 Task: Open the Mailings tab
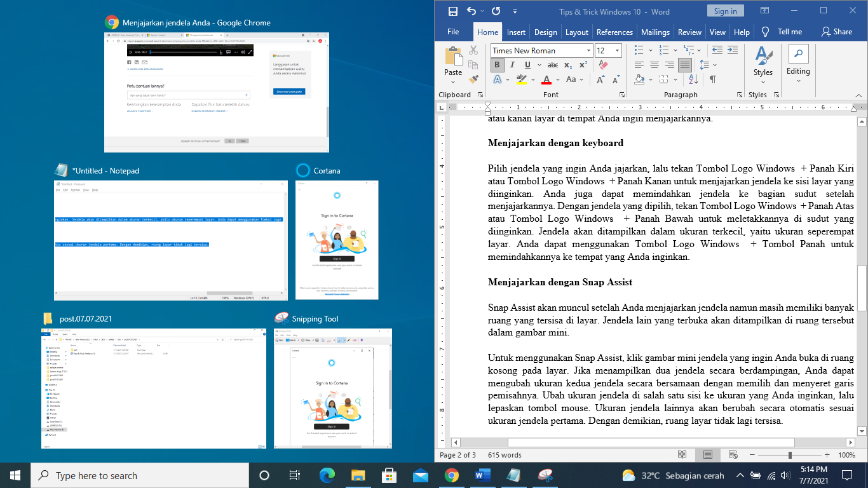[655, 32]
